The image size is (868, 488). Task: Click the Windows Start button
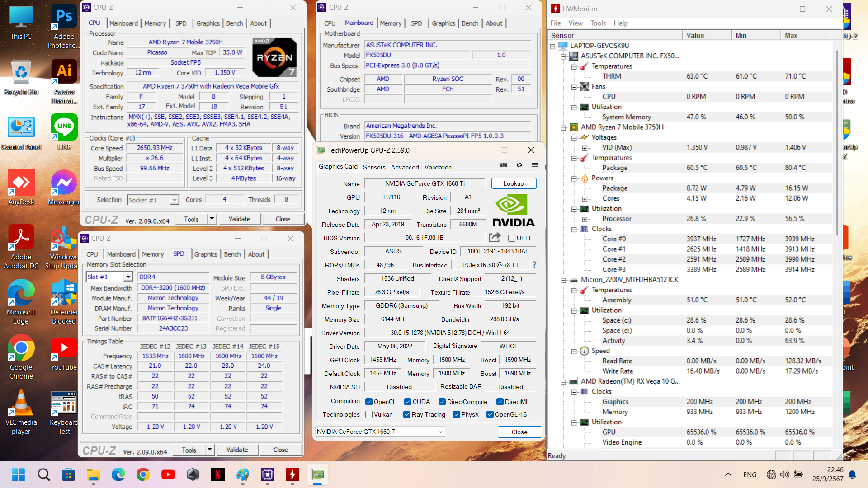[19, 474]
